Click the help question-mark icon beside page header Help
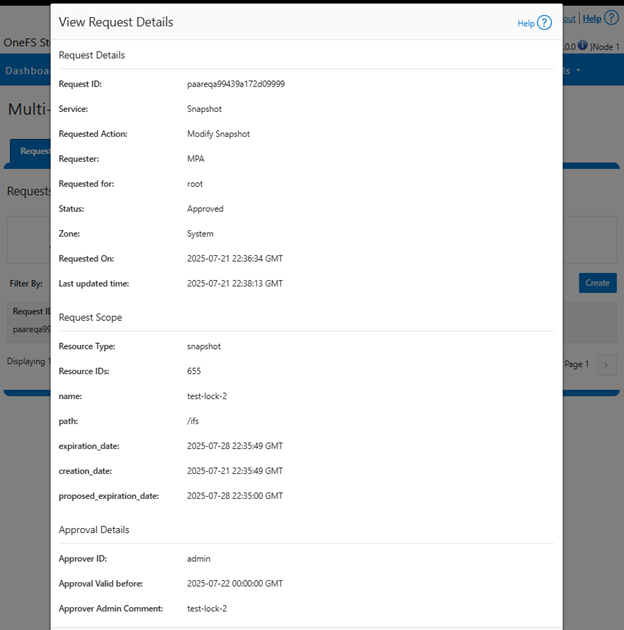The height and width of the screenshot is (630, 624). 611,18
